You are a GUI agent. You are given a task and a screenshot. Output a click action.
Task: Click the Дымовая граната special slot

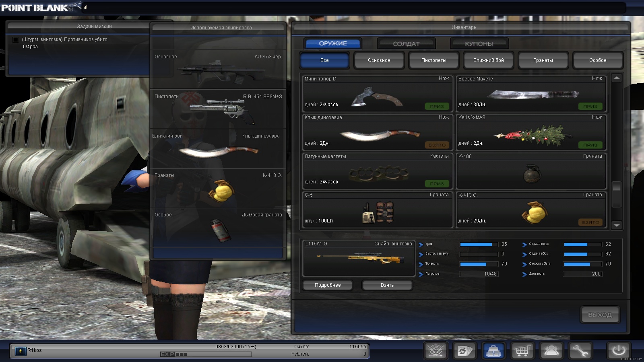(x=218, y=227)
